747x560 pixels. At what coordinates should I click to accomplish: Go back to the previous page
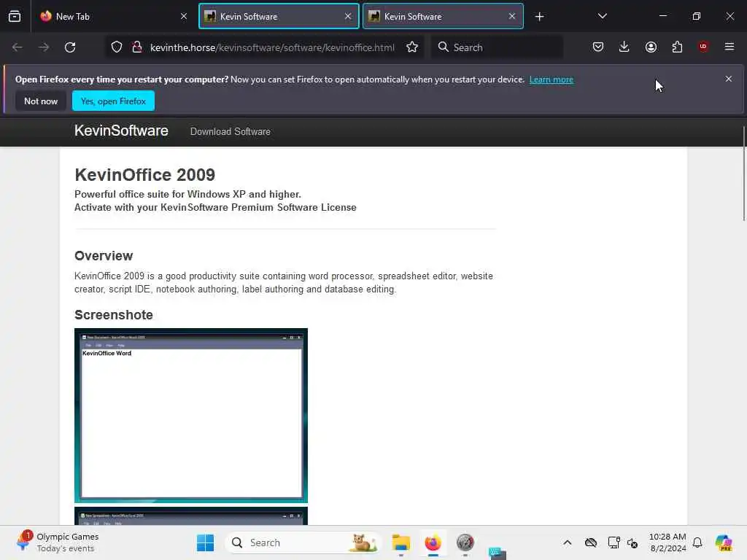(x=18, y=47)
